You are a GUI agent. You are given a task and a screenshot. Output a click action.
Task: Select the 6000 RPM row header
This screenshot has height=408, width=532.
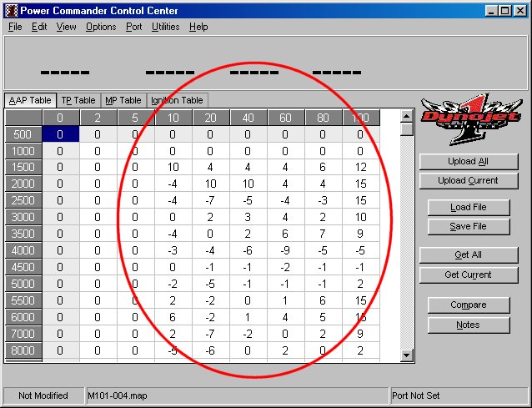23,317
